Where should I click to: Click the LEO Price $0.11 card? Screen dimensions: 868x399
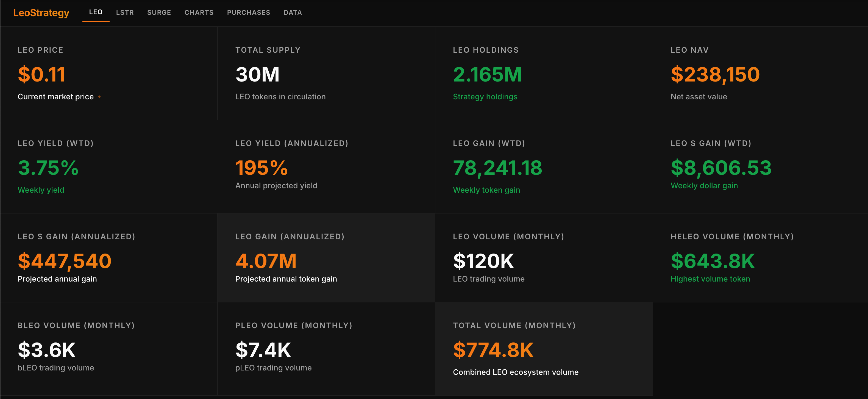(x=109, y=73)
